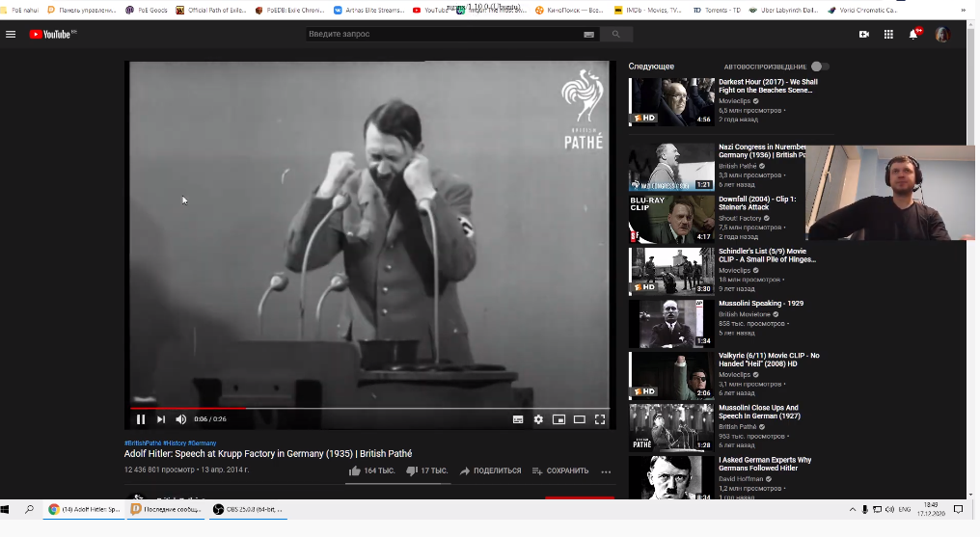Screen dimensions: 980x537
Task: Open the player settings gear
Action: coord(538,419)
